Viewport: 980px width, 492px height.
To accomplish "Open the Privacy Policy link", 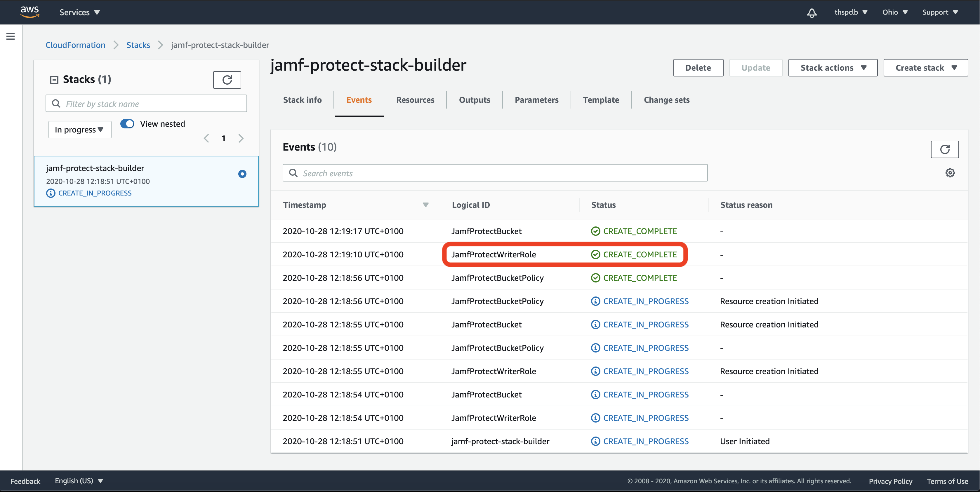I will pos(890,481).
